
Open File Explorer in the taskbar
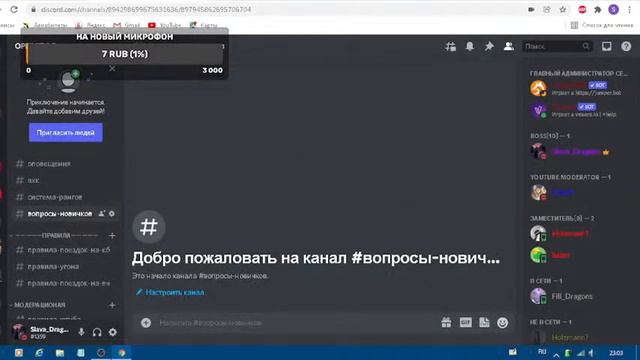tap(60, 353)
